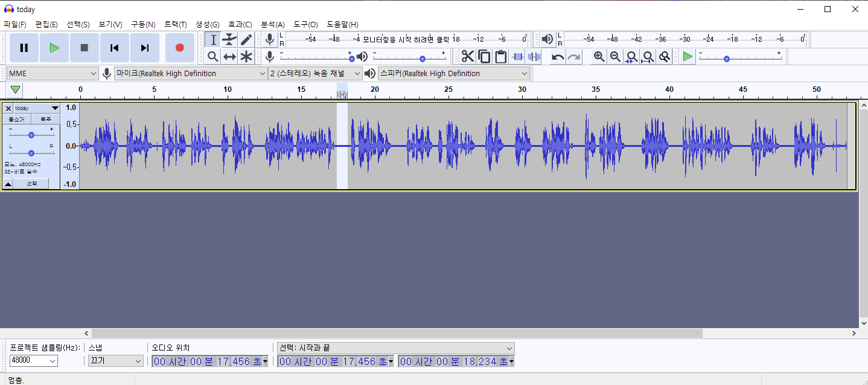Viewport: 868px width, 385px height.
Task: Click the selection start time field
Action: [x=336, y=361]
